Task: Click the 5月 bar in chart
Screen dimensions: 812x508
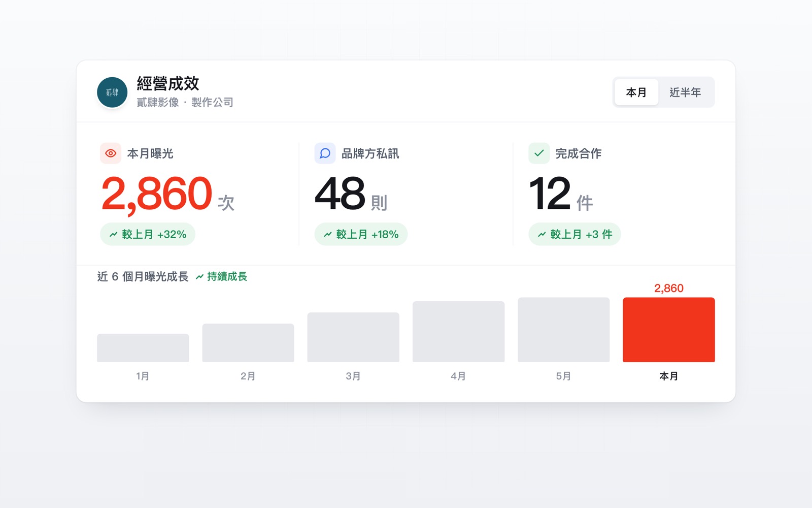Action: click(564, 330)
